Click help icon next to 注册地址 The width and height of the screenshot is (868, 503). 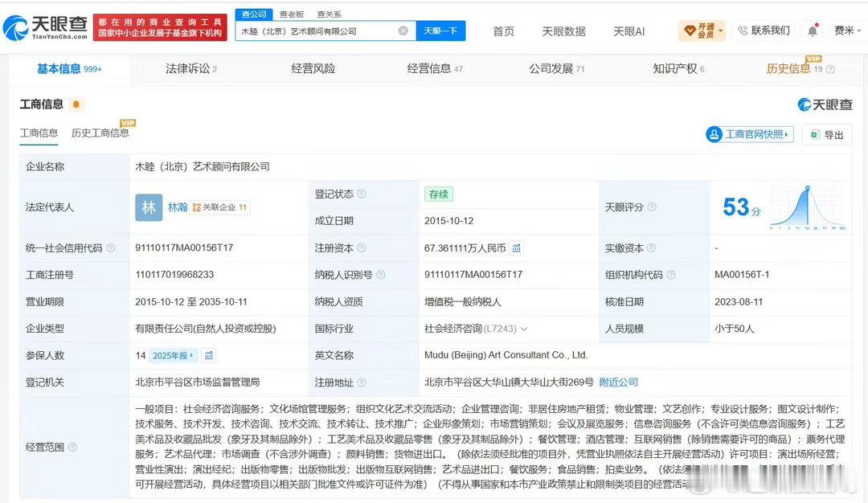(362, 382)
